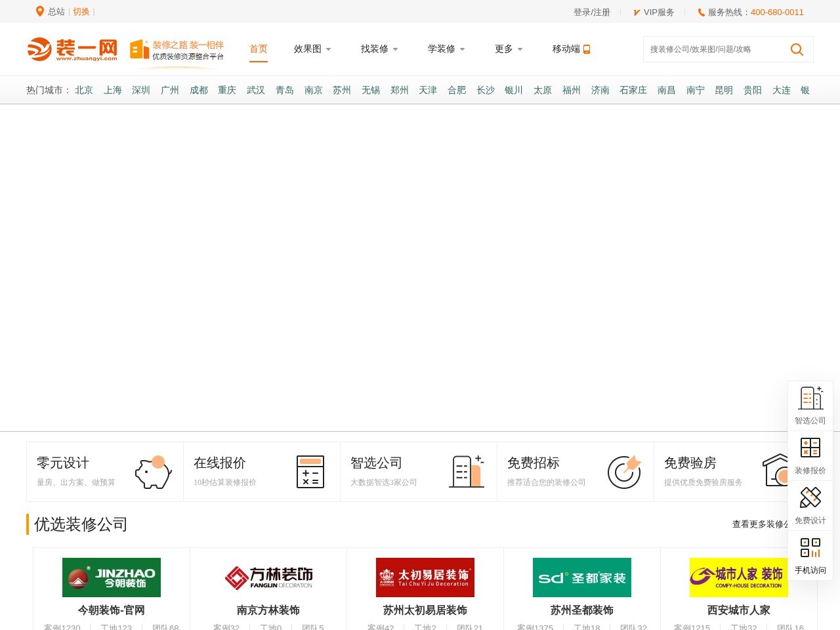Open 免费设计 in the floating sidebar
The image size is (840, 630).
(x=810, y=506)
